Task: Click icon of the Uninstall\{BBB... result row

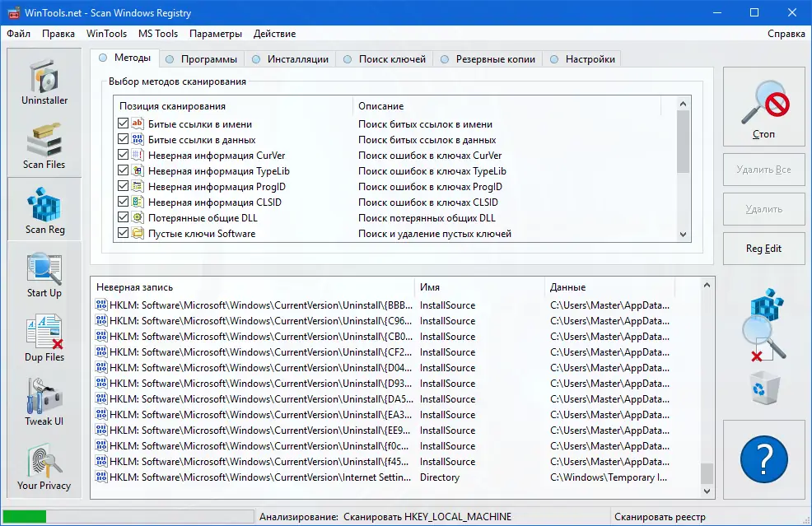Action: pos(101,305)
